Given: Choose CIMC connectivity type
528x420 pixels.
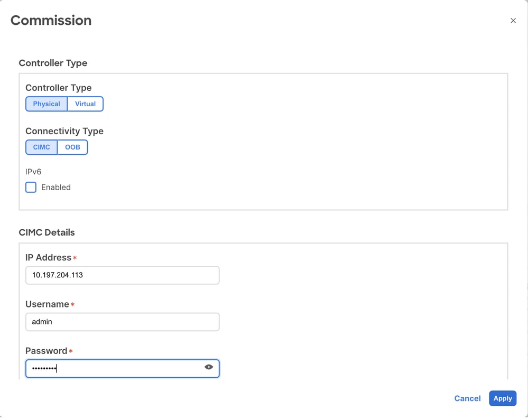Looking at the screenshot, I should tap(41, 147).
